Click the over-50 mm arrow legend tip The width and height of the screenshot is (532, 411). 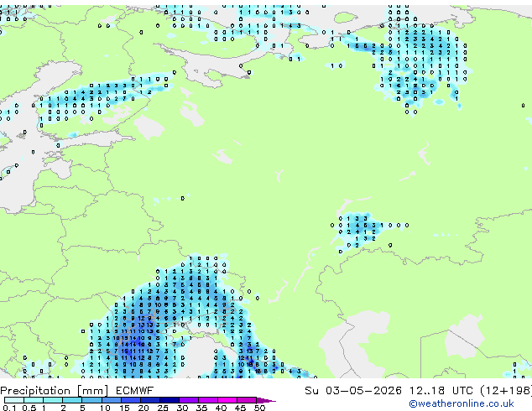(266, 400)
